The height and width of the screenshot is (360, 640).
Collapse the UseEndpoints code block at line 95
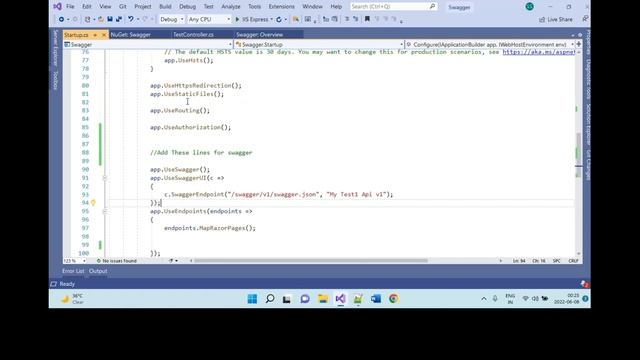[x=104, y=211]
